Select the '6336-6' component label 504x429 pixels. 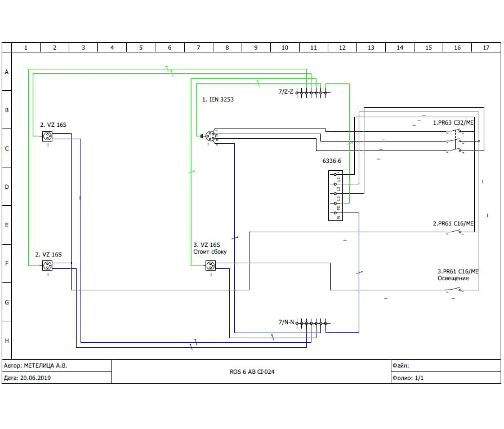click(332, 161)
